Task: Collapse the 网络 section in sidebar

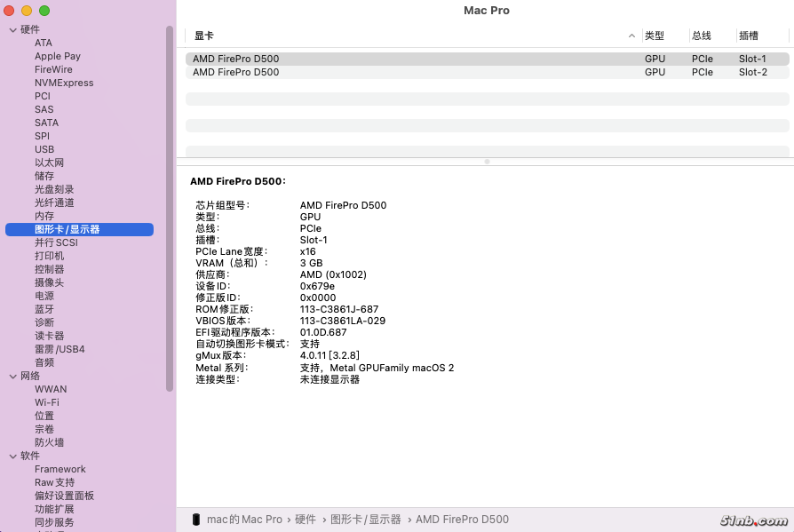Action: 12,377
